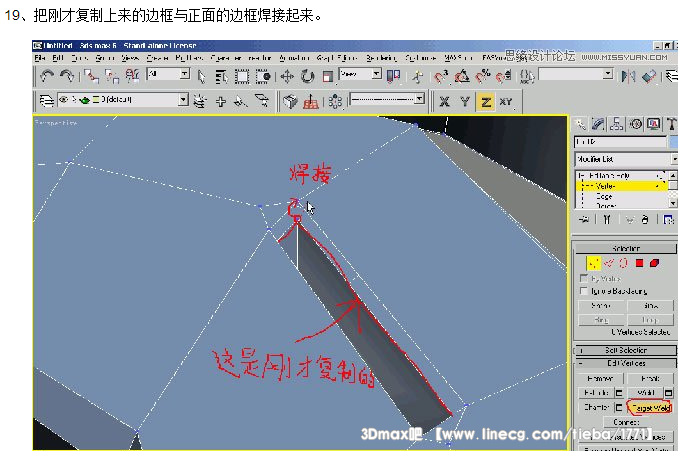Open selection filter dropdown showing All
Image resolution: width=682 pixels, height=451 pixels.
(x=168, y=74)
